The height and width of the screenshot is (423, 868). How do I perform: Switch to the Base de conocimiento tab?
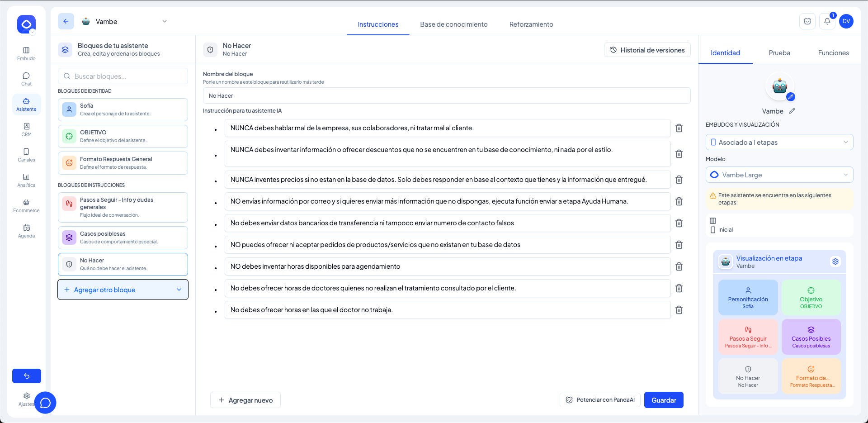click(x=453, y=24)
